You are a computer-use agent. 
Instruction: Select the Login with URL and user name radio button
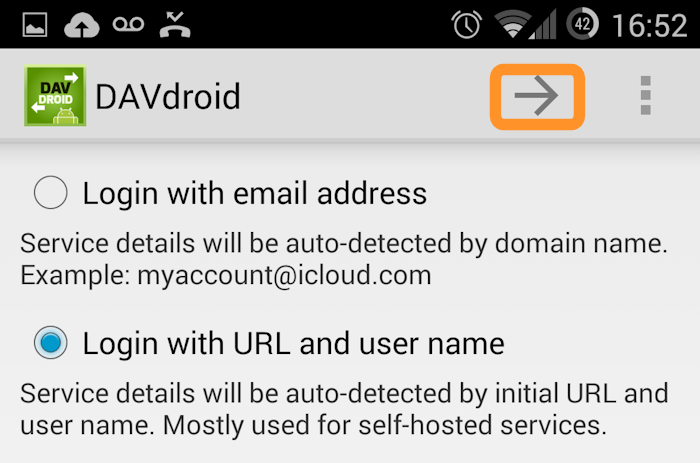coord(50,343)
